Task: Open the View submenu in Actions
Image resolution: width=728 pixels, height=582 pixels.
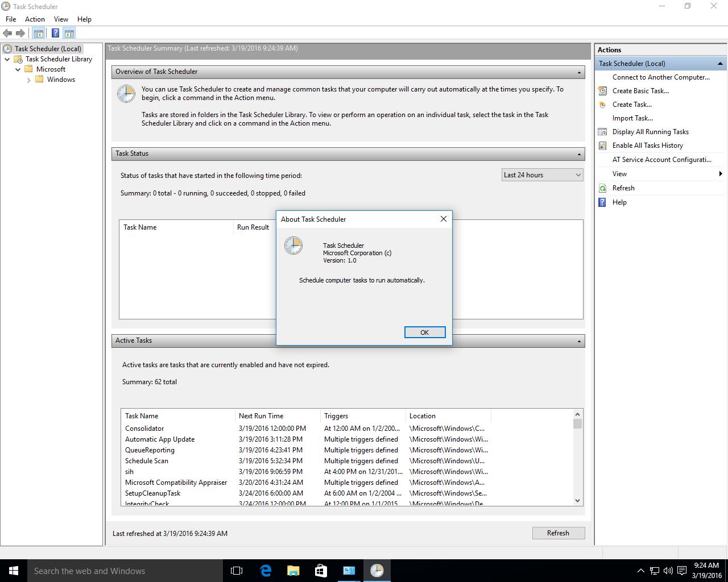Action: 661,174
